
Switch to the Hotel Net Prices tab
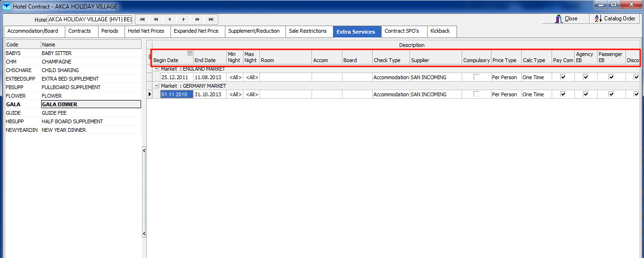coord(146,31)
